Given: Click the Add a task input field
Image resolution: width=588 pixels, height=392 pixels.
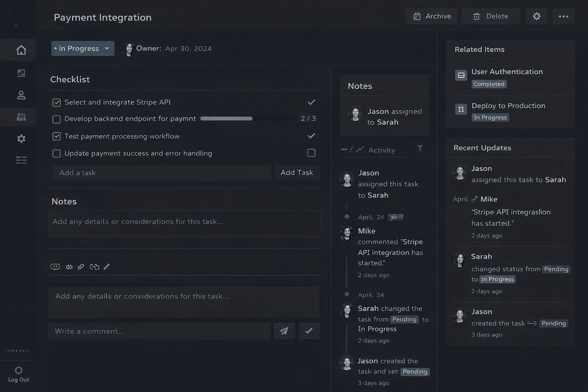Looking at the screenshot, I should tap(162, 173).
